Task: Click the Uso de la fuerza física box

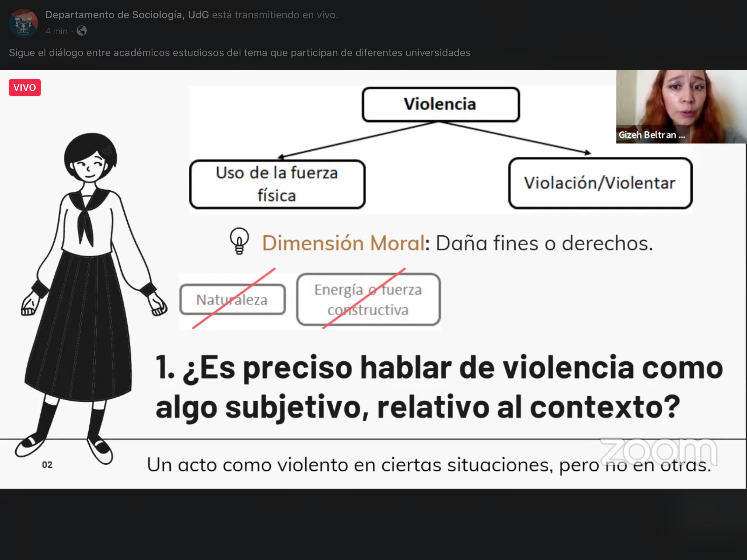Action: pyautogui.click(x=277, y=184)
